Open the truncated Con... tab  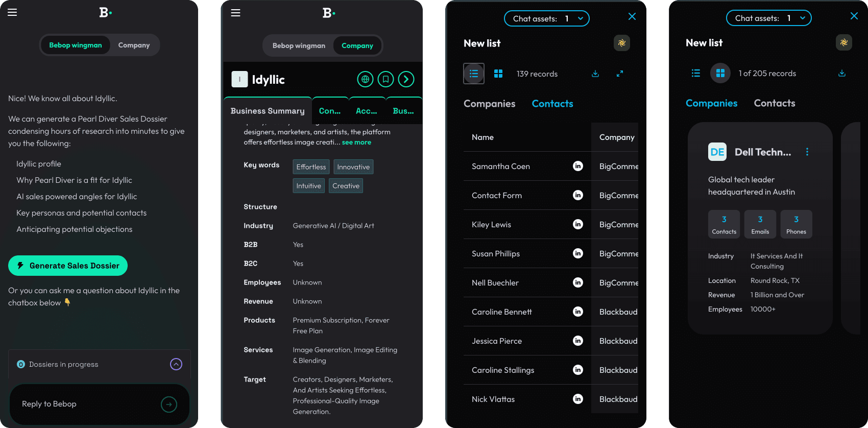click(x=330, y=111)
